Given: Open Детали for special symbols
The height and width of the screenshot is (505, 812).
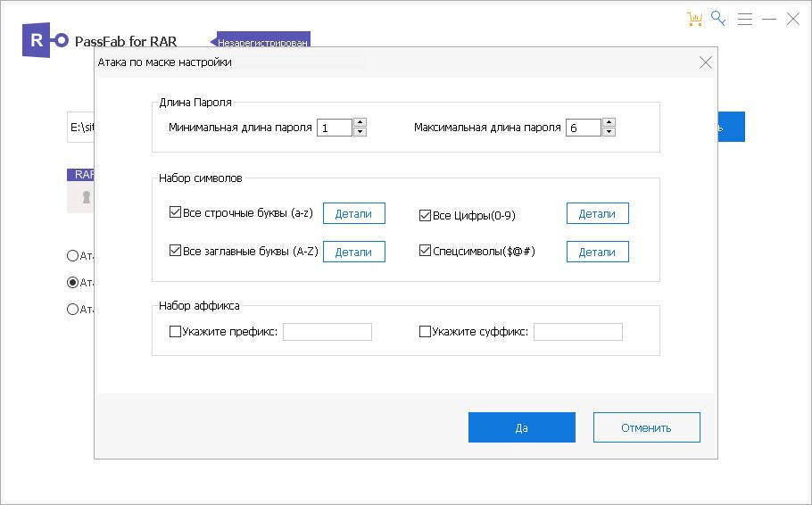Looking at the screenshot, I should [x=597, y=252].
